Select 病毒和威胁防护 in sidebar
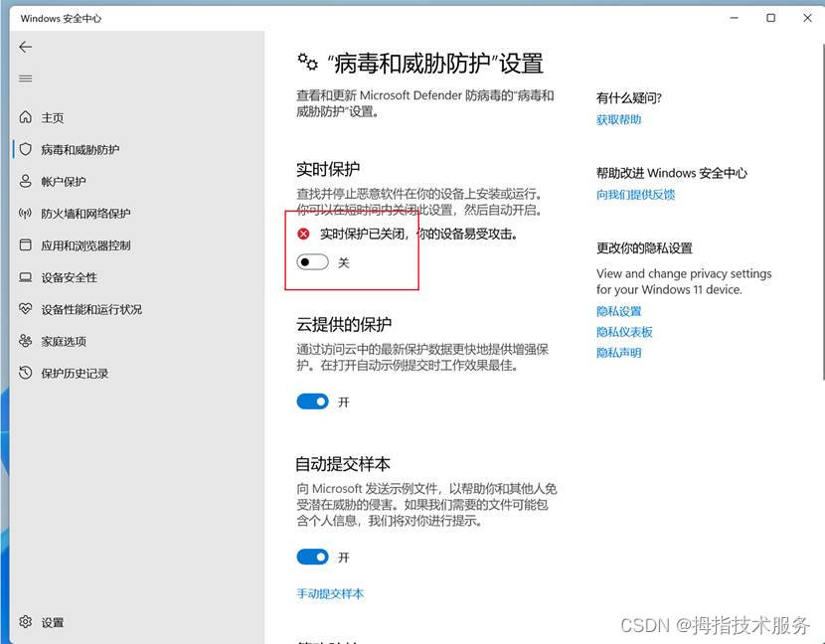This screenshot has width=825, height=644. click(x=80, y=149)
